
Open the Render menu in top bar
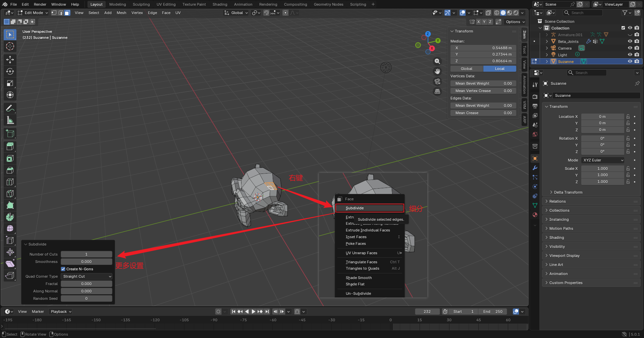coord(40,4)
